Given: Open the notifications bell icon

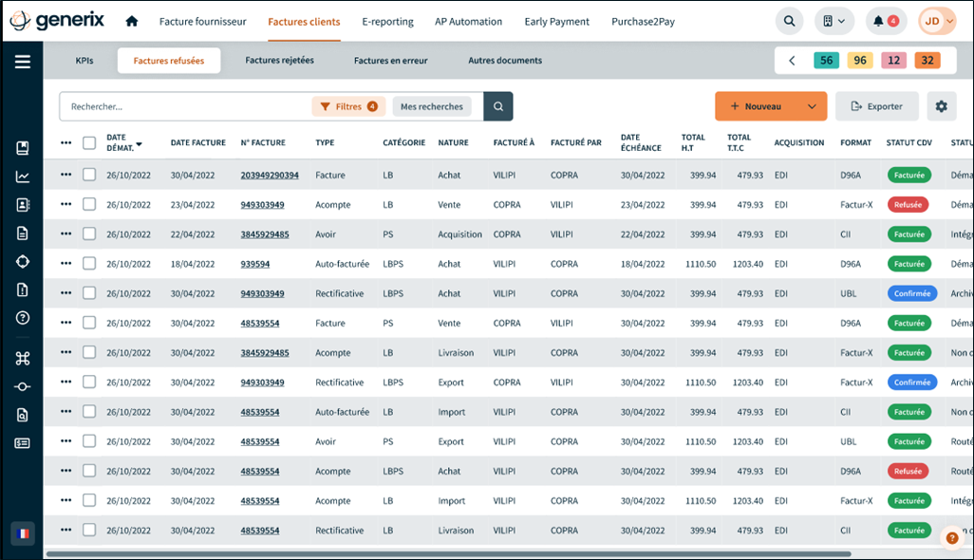Looking at the screenshot, I should click(x=885, y=21).
